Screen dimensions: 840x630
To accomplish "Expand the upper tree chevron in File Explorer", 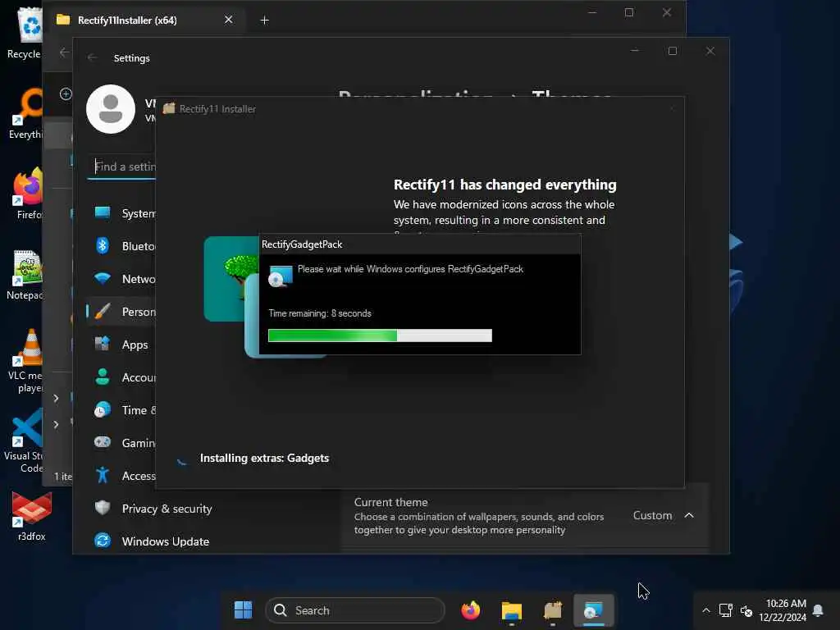I will pos(56,398).
